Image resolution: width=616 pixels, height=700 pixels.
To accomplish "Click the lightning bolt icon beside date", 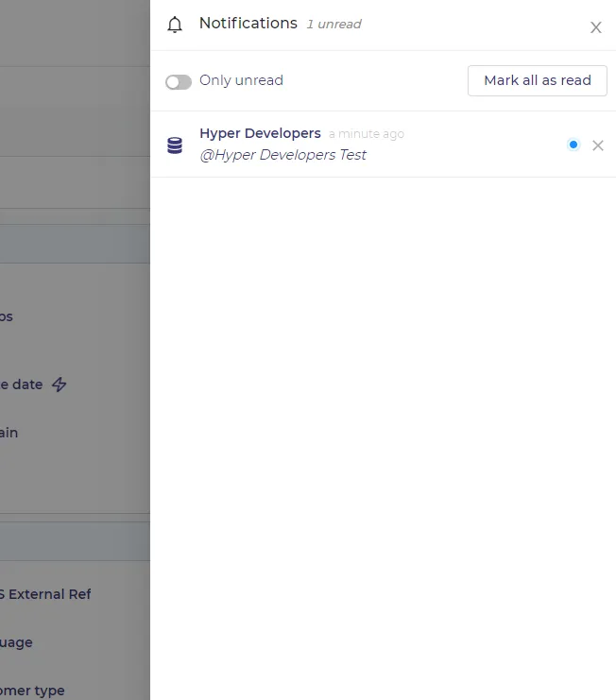I will (59, 384).
